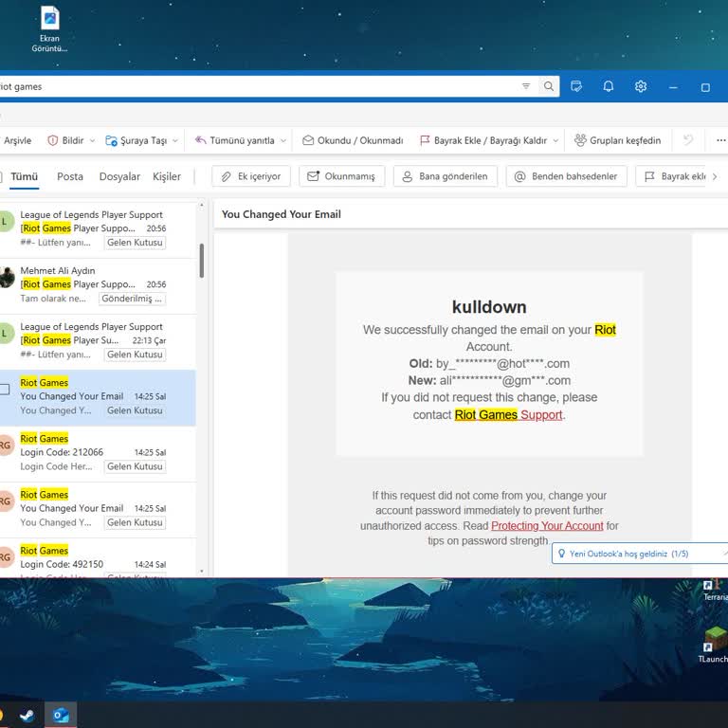728x728 pixels.
Task: Open Outlook settings gear icon
Action: click(x=641, y=86)
